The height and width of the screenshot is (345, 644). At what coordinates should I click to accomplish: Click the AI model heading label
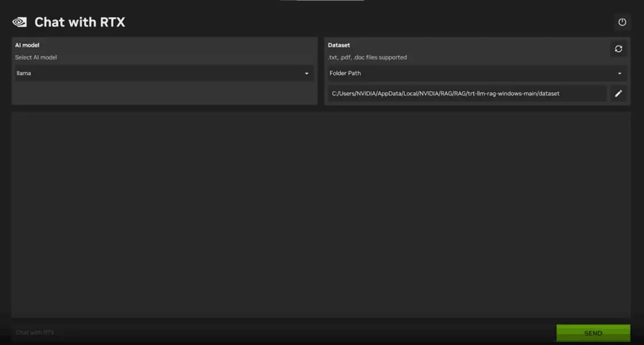click(27, 45)
